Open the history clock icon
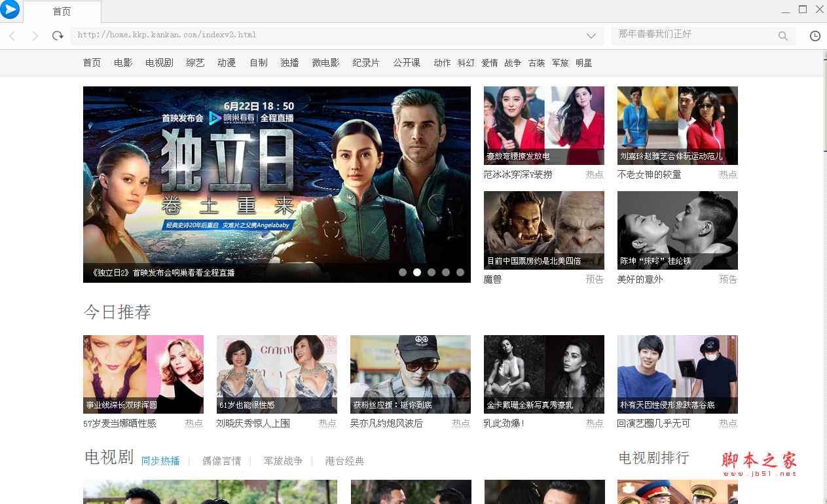 (815, 36)
